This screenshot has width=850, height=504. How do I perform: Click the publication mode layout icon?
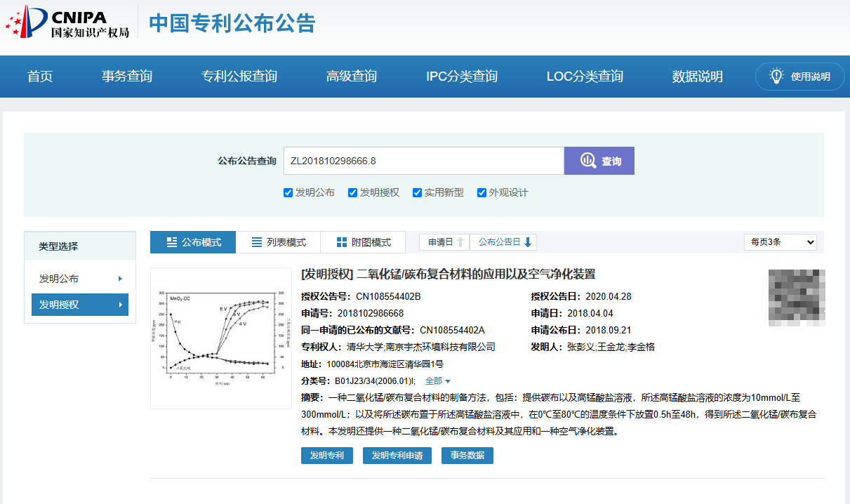point(172,242)
